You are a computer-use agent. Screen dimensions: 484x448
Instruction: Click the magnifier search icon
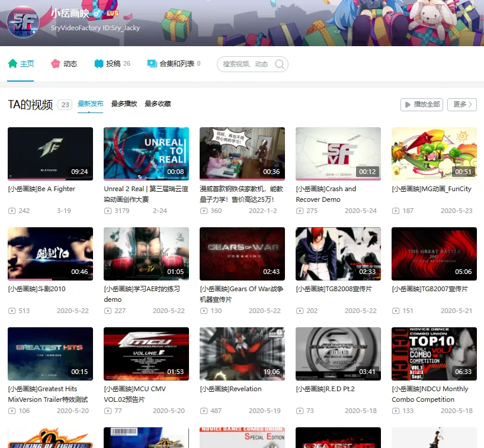click(280, 64)
